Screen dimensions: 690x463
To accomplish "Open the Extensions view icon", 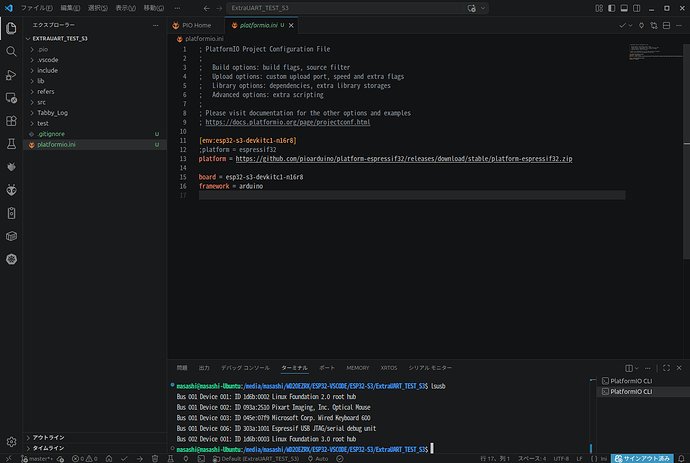I will [11, 121].
